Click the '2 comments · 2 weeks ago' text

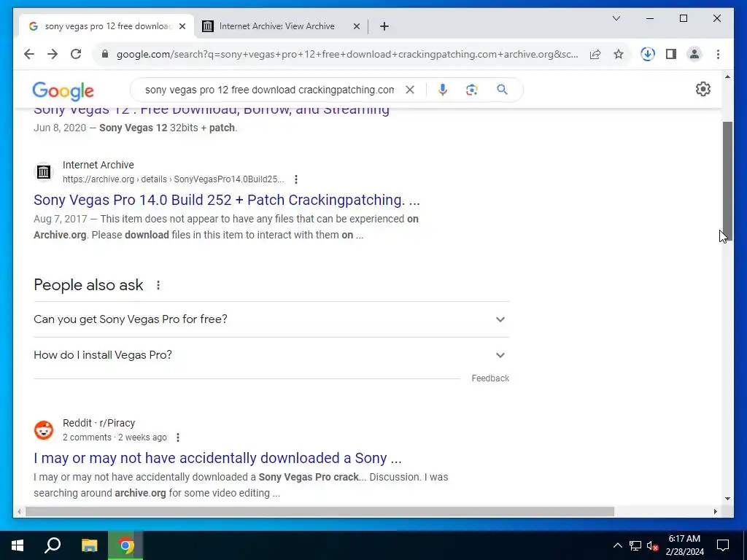tap(115, 437)
